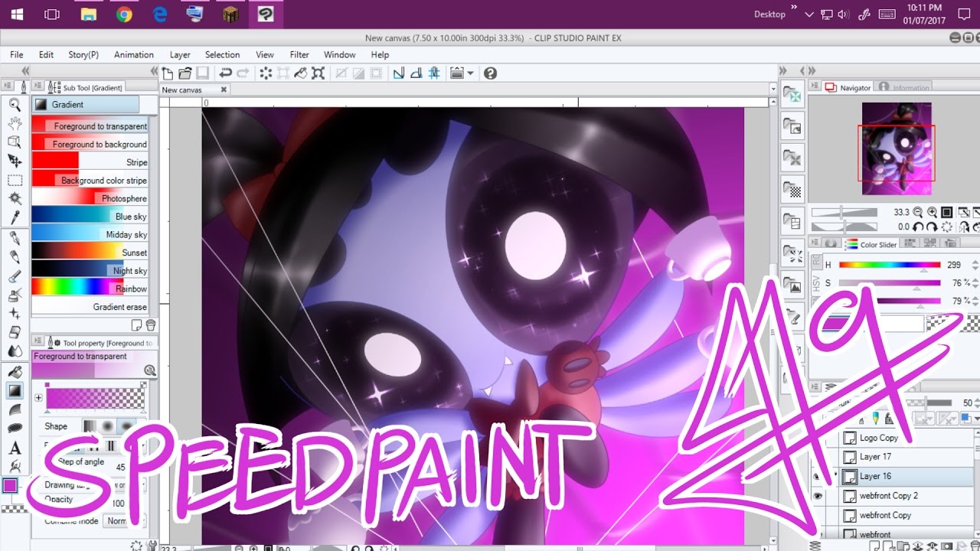Screen dimensions: 980x551
Task: Open the Filter menu
Action: (299, 55)
